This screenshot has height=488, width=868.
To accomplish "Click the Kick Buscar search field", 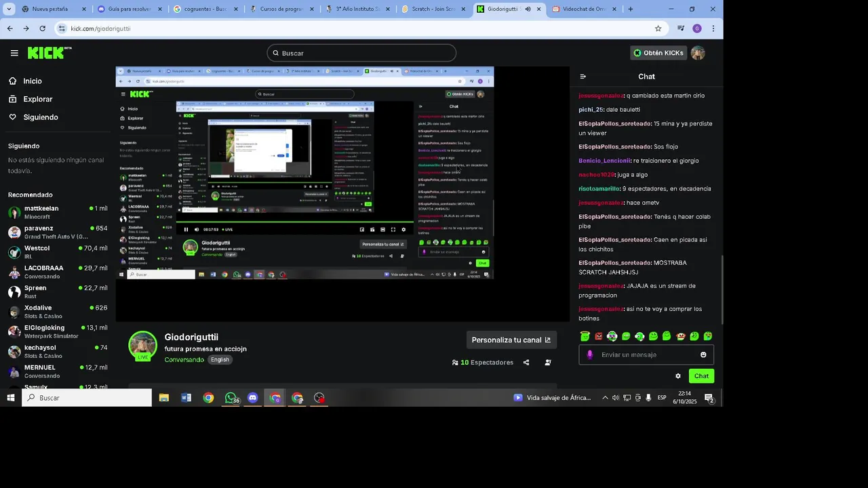I will [x=361, y=53].
